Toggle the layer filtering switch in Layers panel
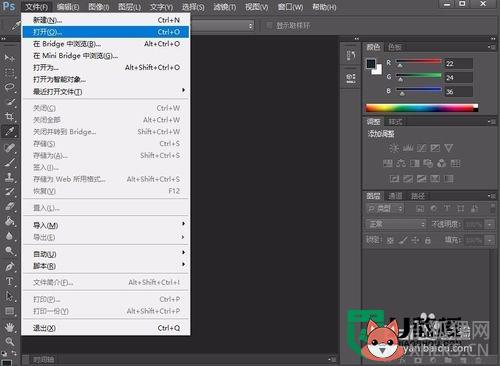Image resolution: width=500 pixels, height=366 pixels. coord(493,209)
